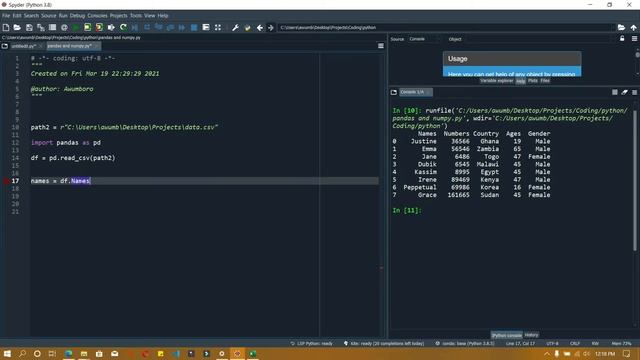This screenshot has height=360, width=640.
Task: Open file using the folder toolbar icon
Action: pyautogui.click(x=17, y=27)
